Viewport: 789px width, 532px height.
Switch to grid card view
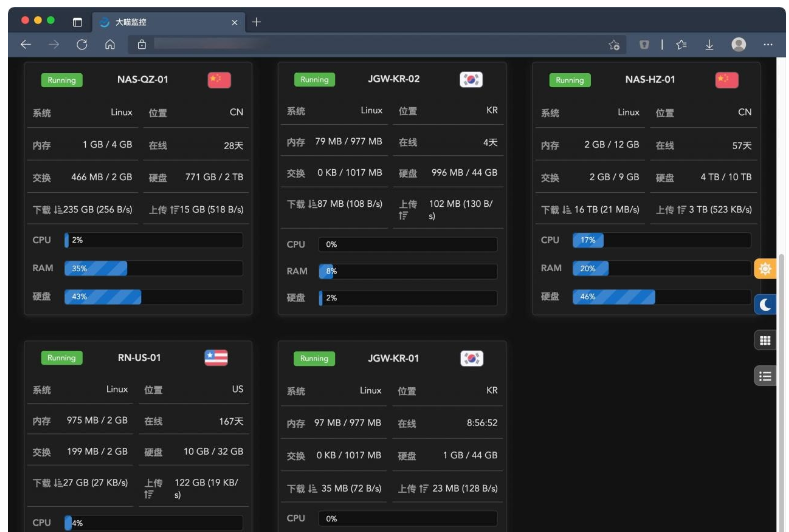[765, 340]
